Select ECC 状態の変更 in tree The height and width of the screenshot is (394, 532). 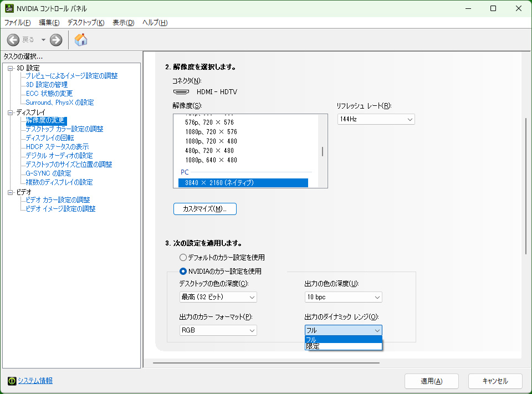(49, 93)
